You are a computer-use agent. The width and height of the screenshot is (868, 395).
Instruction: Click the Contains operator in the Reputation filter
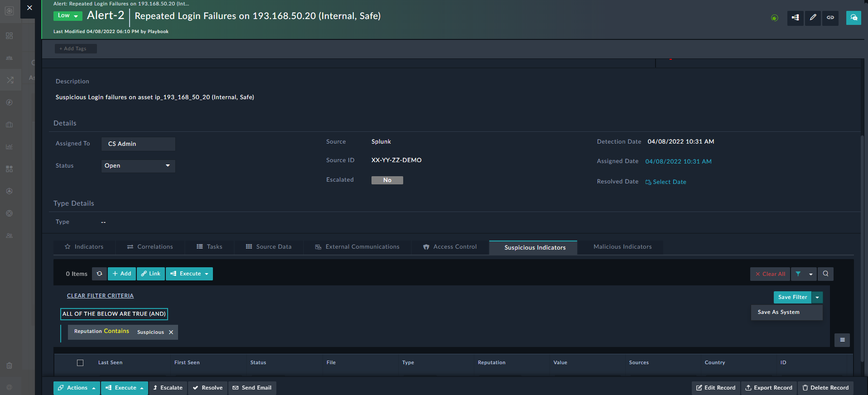[116, 331]
